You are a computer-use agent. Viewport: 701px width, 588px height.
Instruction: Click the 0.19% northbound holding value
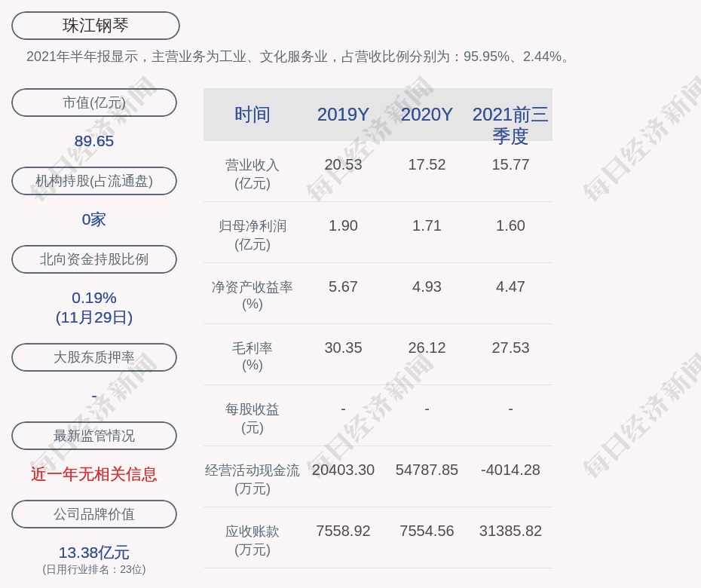click(x=94, y=298)
